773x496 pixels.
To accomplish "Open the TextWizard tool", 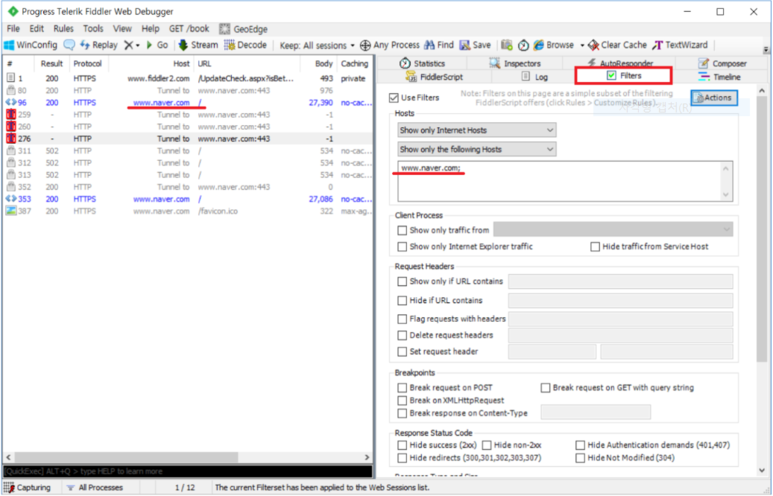I will pos(680,45).
